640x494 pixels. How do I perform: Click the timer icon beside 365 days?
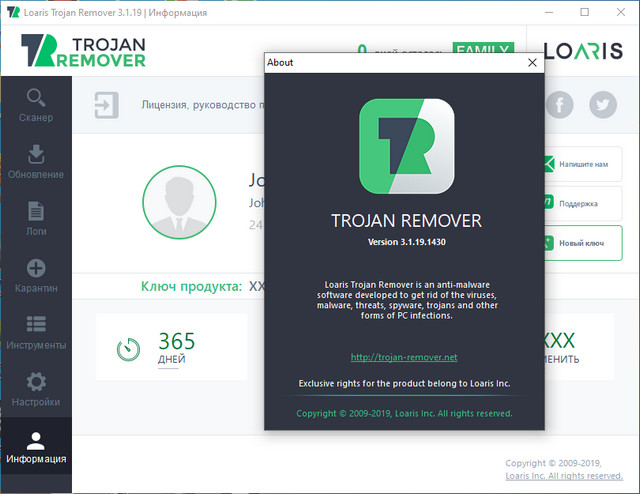pyautogui.click(x=129, y=349)
